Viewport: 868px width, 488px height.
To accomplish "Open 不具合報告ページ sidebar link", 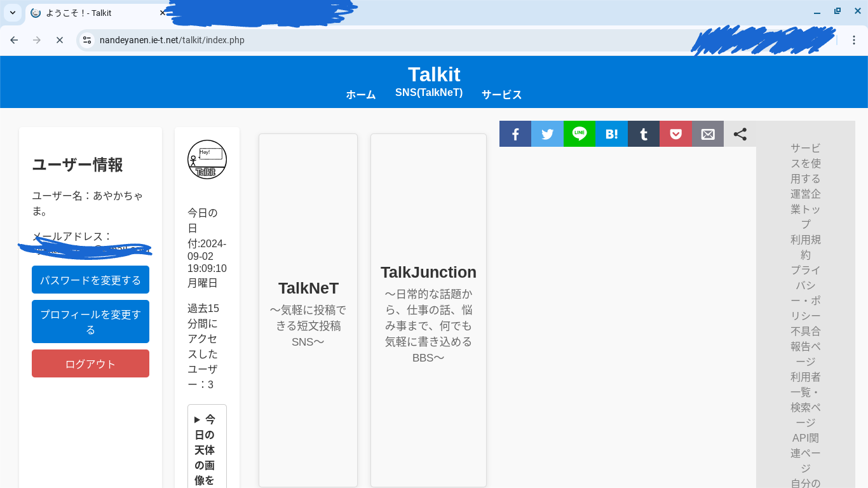I will pyautogui.click(x=806, y=346).
